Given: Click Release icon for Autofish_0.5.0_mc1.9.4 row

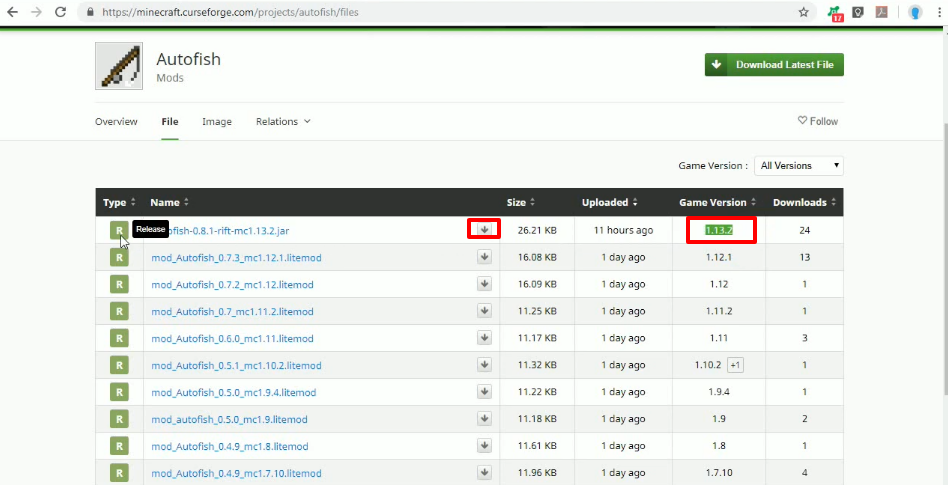Looking at the screenshot, I should [119, 392].
